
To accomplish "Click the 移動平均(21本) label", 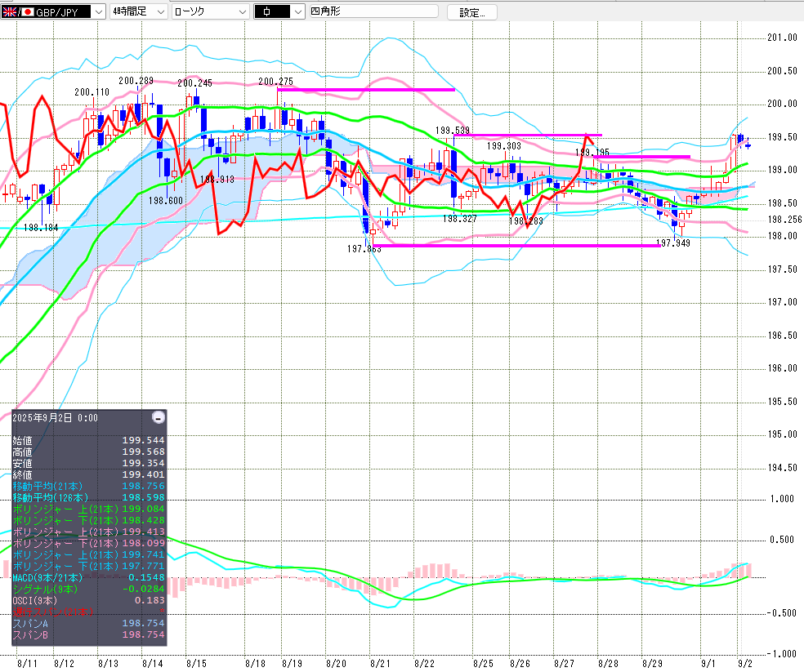I will 47,486.
